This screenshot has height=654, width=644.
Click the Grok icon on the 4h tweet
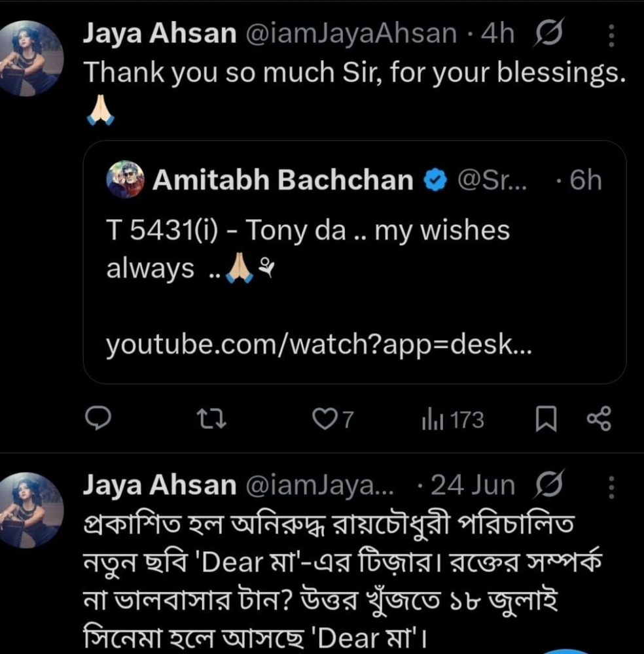[x=548, y=35]
